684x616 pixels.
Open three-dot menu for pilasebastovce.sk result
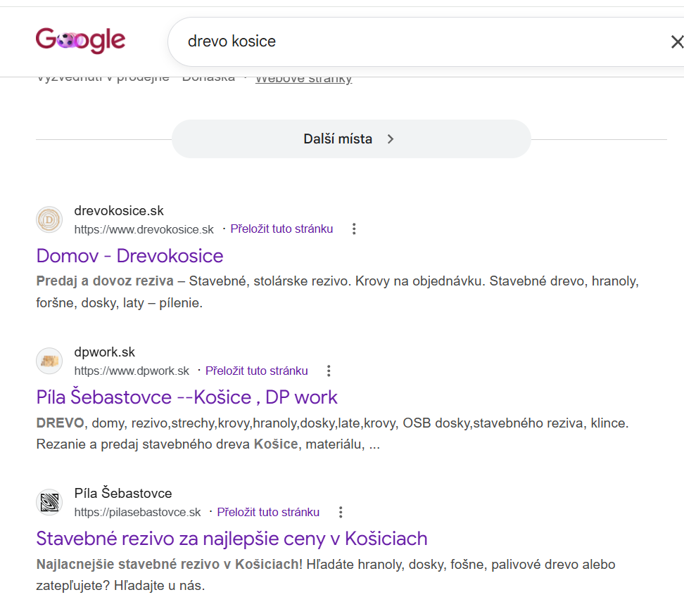tap(341, 512)
